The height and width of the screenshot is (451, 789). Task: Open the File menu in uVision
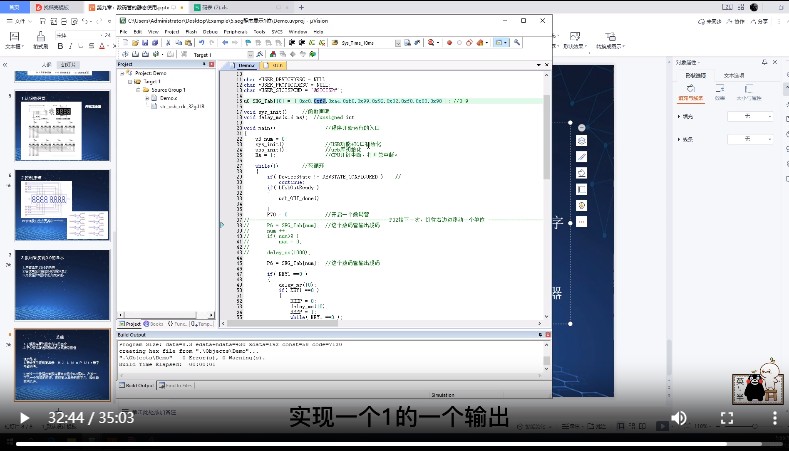[123, 32]
